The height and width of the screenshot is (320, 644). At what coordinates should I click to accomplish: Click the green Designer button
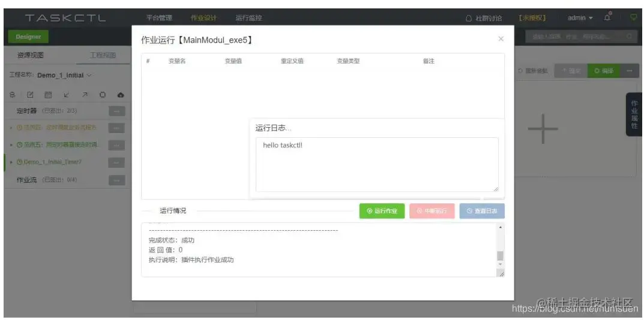pos(28,37)
